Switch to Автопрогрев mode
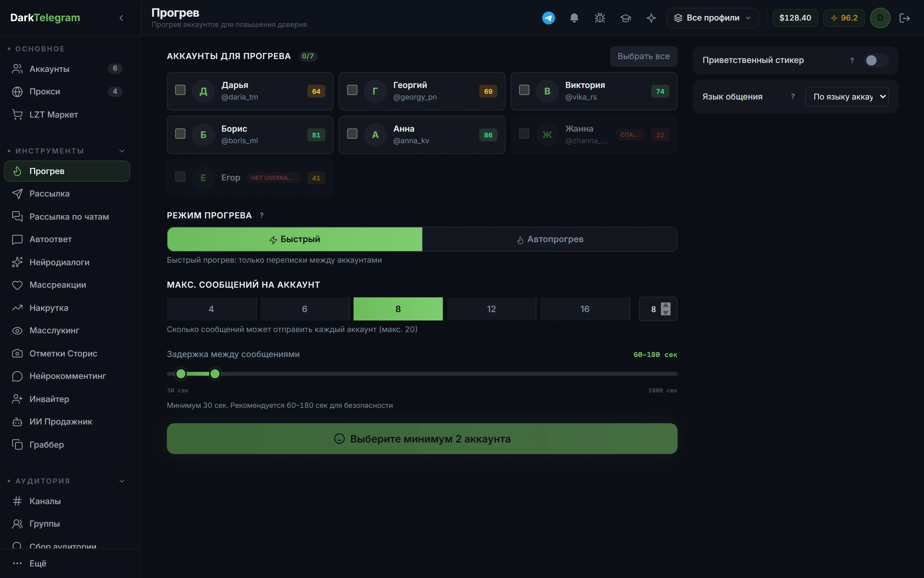The width and height of the screenshot is (924, 578). 550,239
